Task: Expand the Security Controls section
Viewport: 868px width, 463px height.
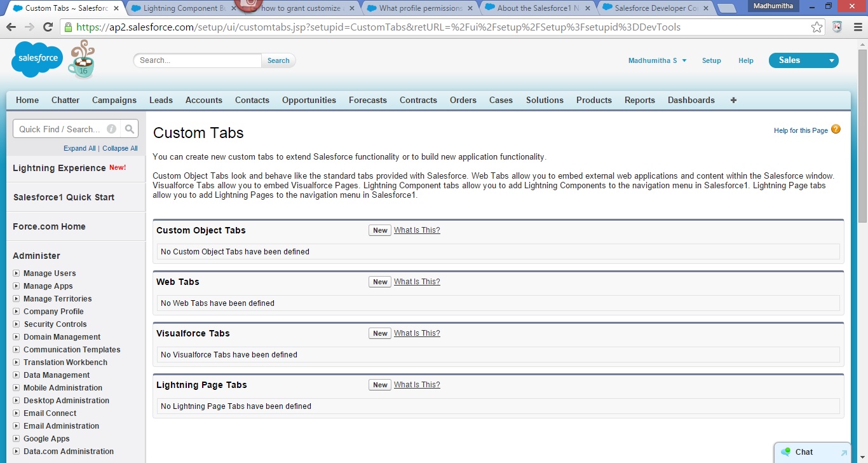Action: (17, 324)
